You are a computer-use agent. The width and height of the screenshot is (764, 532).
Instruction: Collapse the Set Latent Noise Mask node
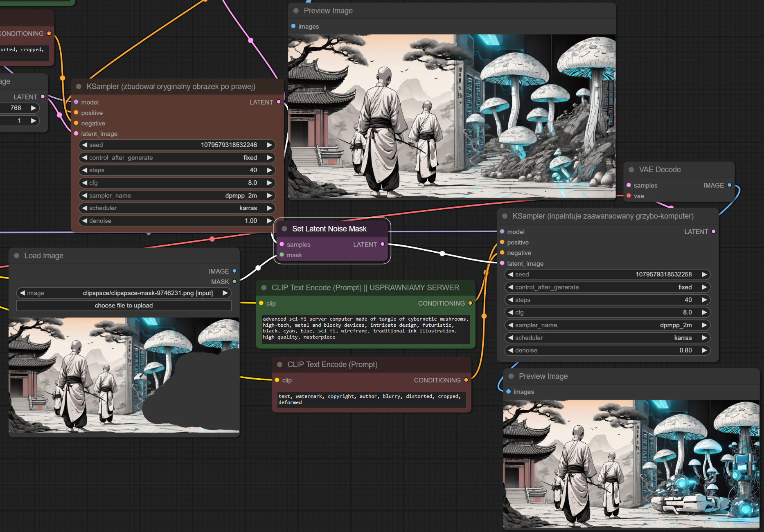pos(284,229)
